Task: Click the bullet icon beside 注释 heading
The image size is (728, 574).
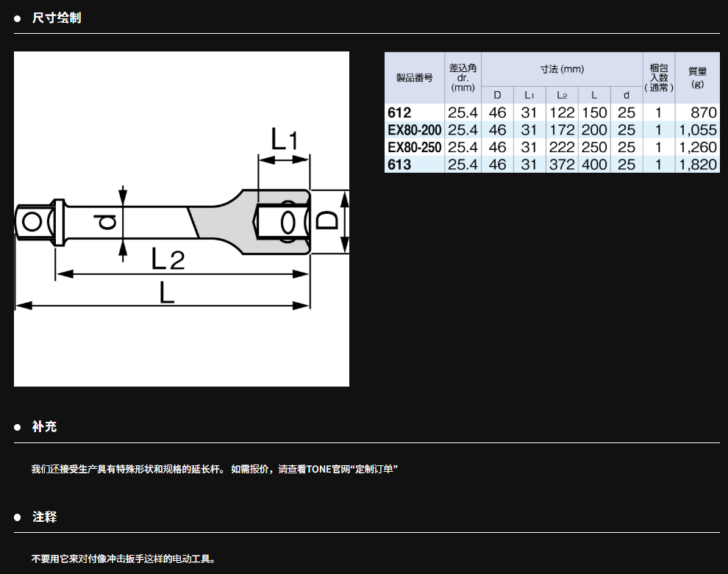Action: 18,517
